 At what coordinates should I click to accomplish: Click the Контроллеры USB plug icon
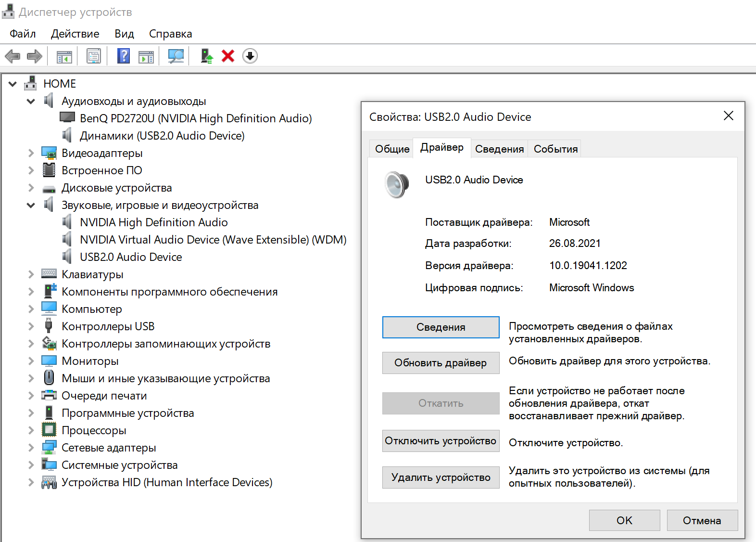49,325
